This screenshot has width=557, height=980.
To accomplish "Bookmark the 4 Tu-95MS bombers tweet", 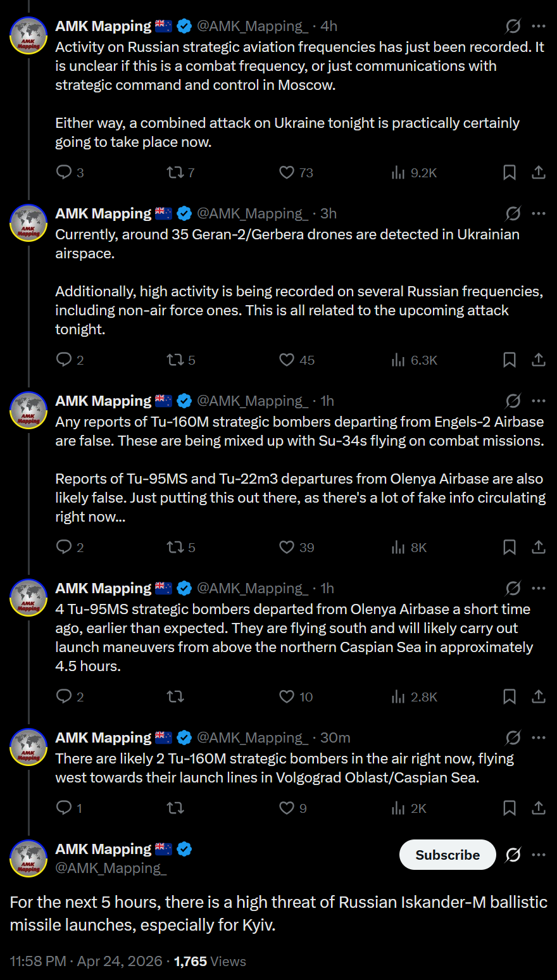I will pyautogui.click(x=509, y=696).
